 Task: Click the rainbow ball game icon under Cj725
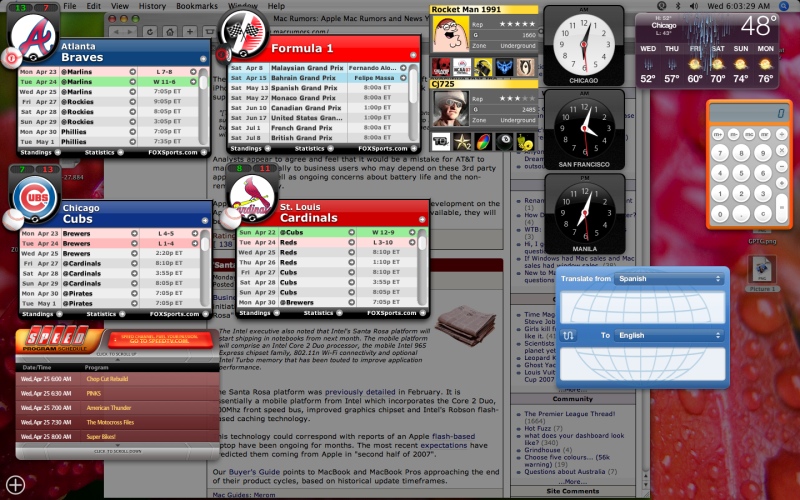(483, 141)
